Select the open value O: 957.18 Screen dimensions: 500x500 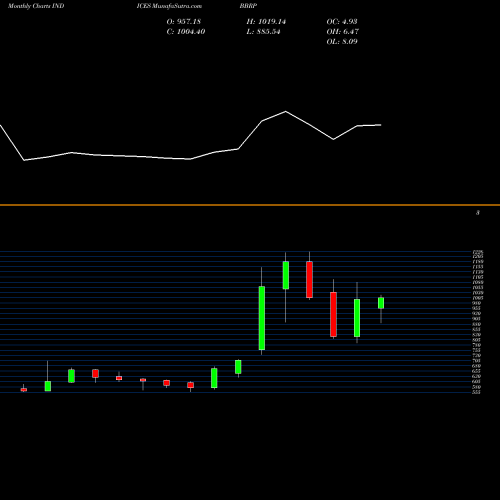184,21
